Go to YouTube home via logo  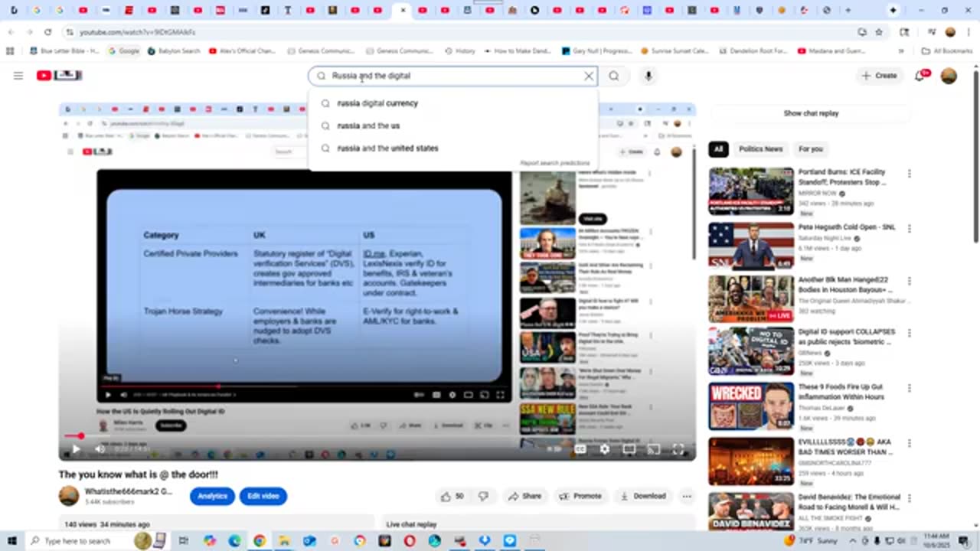59,76
